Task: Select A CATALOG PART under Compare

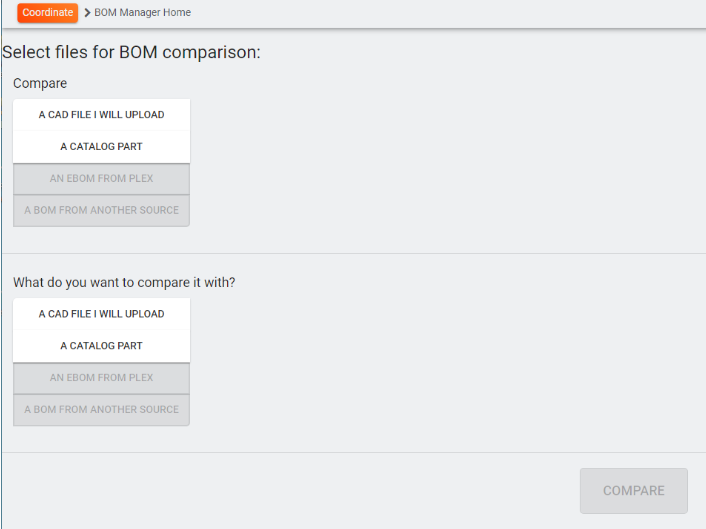Action: (101, 147)
